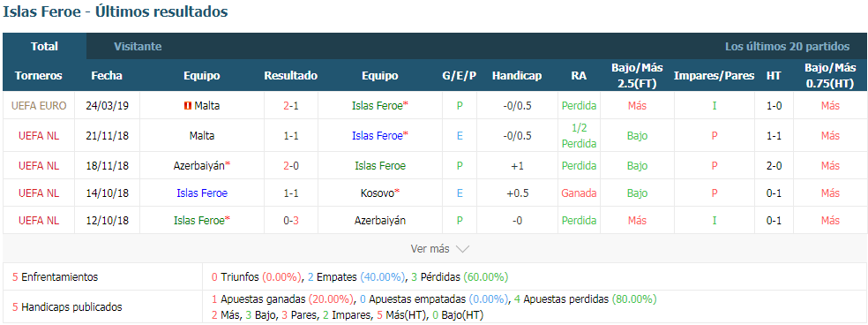Open the 0-3 match result from 12/10/18
868x325 pixels.
pyautogui.click(x=290, y=220)
